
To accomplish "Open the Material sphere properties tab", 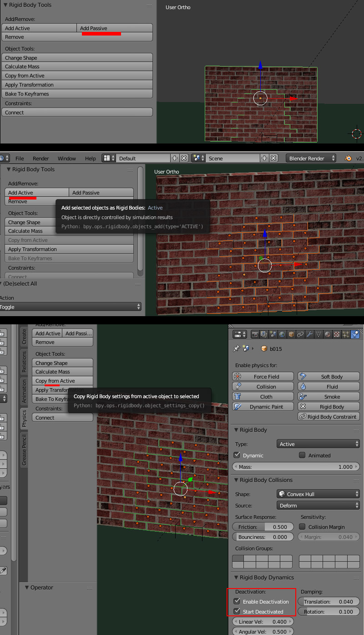I will tap(328, 334).
